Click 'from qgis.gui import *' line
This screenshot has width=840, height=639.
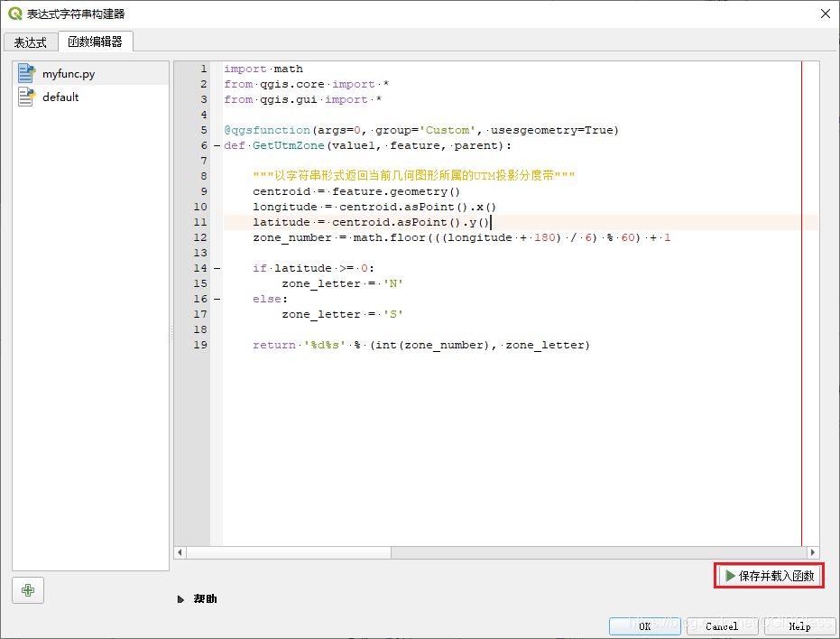(303, 99)
